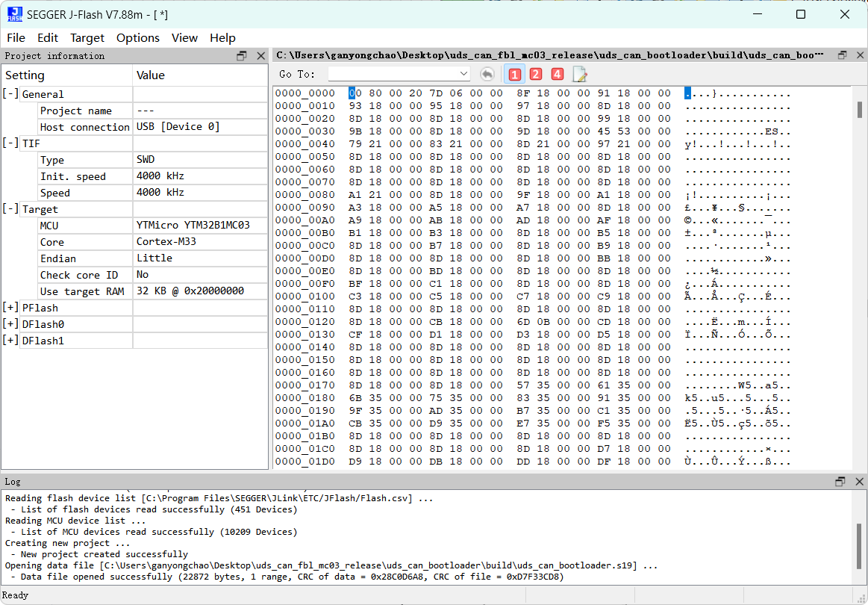868x605 pixels.
Task: Close the Project information panel
Action: (261, 56)
